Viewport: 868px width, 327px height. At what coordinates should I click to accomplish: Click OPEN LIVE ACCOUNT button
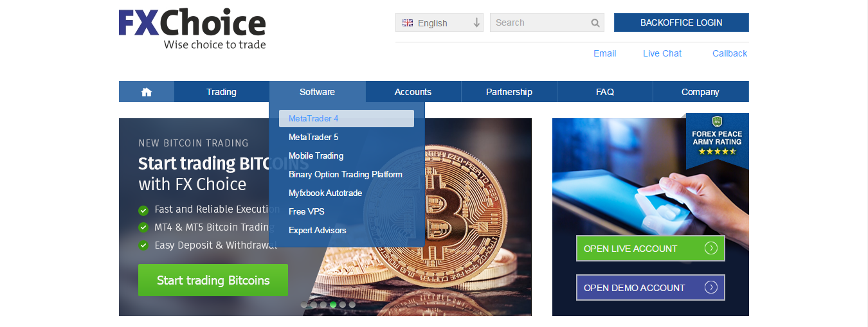coord(651,249)
